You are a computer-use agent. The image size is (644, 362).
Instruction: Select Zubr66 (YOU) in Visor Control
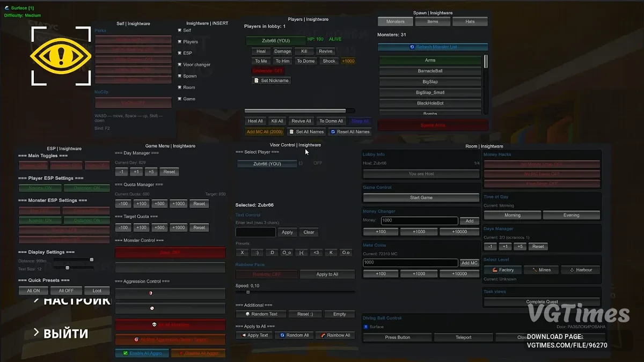(x=267, y=164)
